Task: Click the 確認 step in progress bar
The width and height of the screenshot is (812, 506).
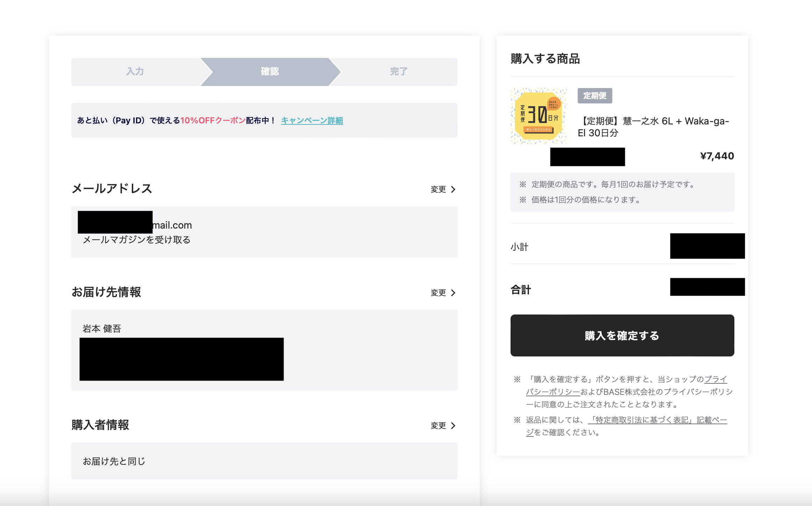Action: (x=270, y=72)
